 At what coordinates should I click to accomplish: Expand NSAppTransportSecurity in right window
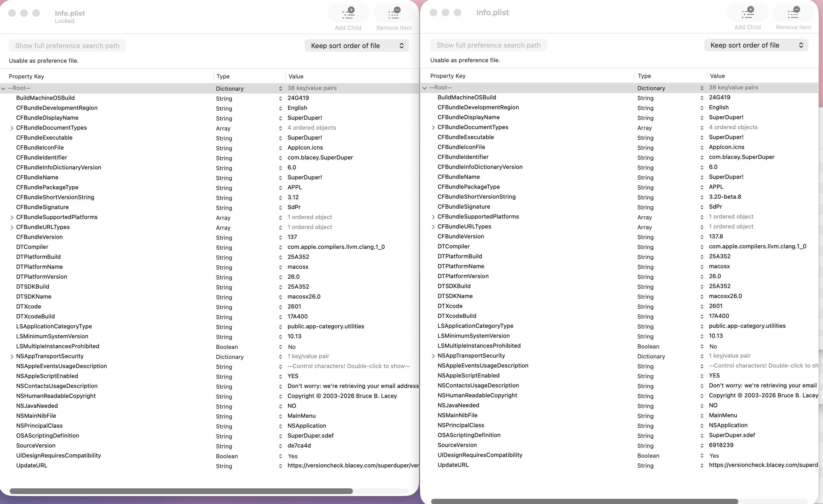(433, 356)
